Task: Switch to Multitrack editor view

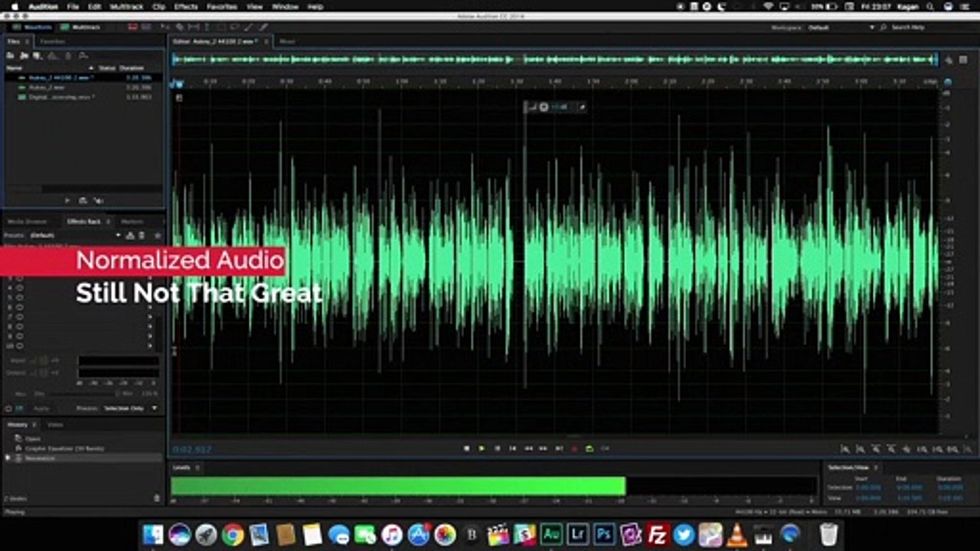Action: click(x=80, y=27)
